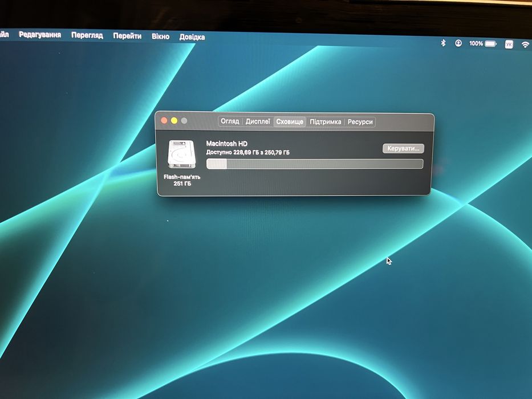Screen dimensions: 532x399
Task: Click the battery status icon
Action: [x=490, y=44]
